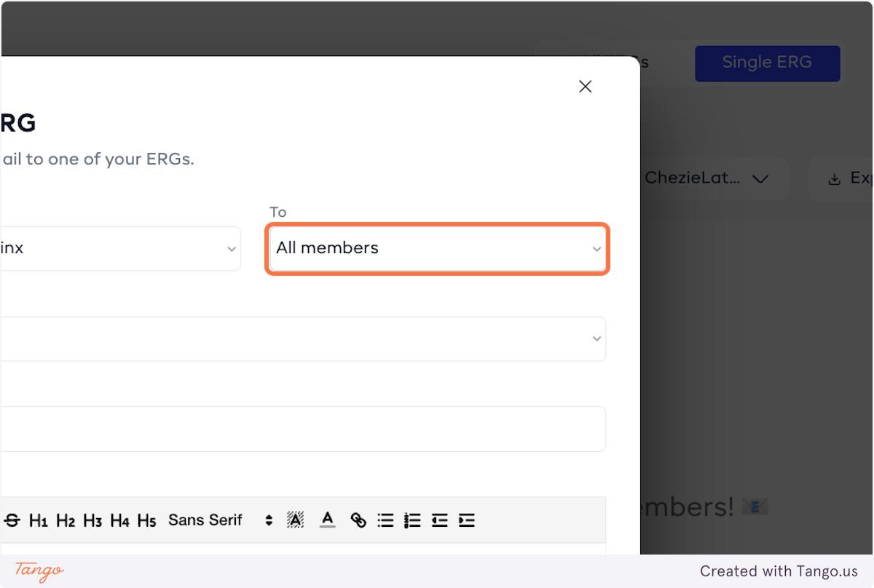
Task: Apply Heading 2 style
Action: click(66, 520)
